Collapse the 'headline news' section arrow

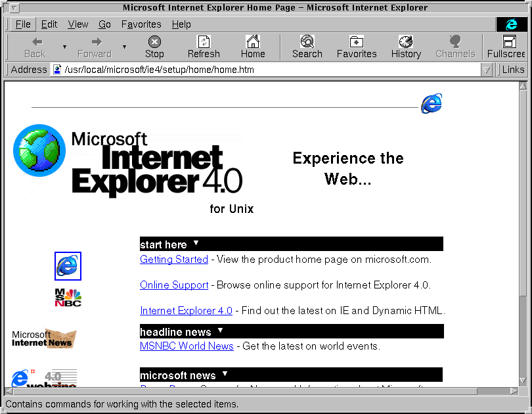(x=221, y=330)
